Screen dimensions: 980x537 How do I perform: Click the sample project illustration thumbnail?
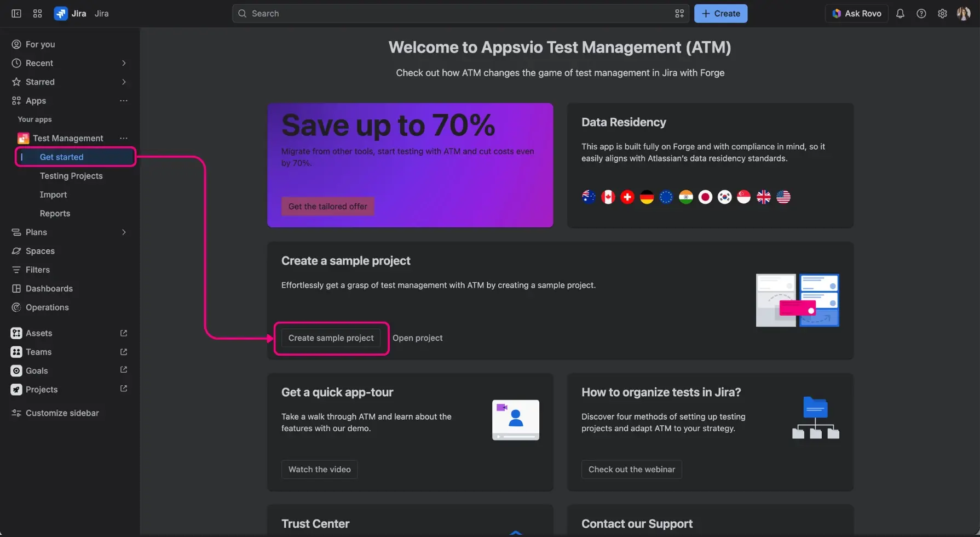pos(798,300)
